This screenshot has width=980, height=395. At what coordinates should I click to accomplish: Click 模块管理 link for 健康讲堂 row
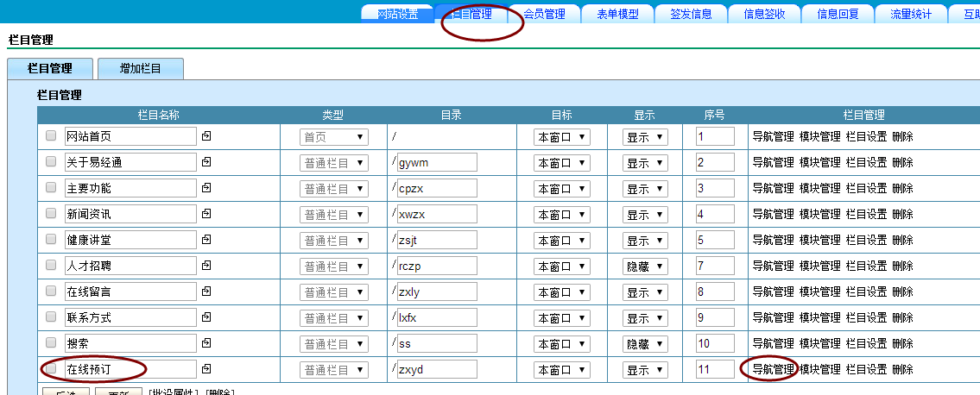click(819, 240)
